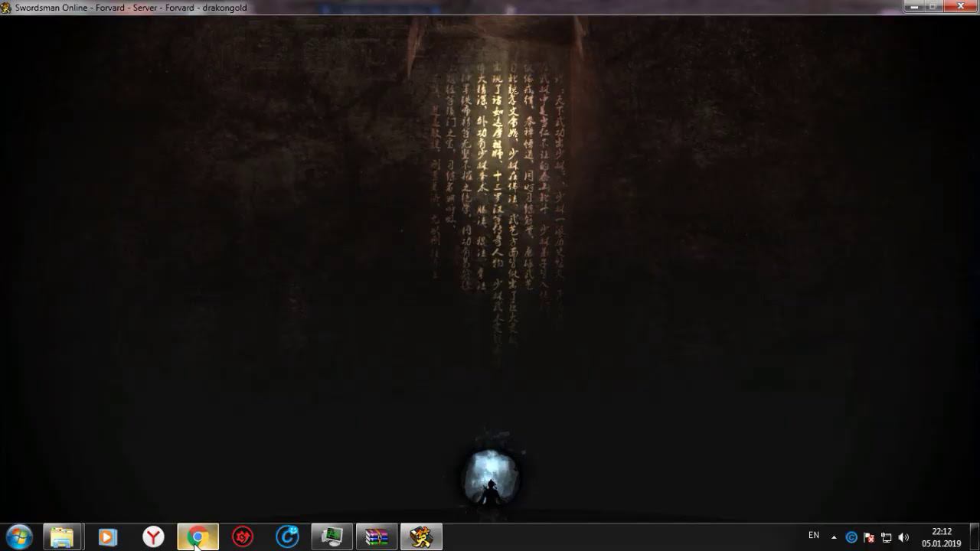Open the EN language indicator
Screen dimensions: 980x551
click(x=814, y=536)
